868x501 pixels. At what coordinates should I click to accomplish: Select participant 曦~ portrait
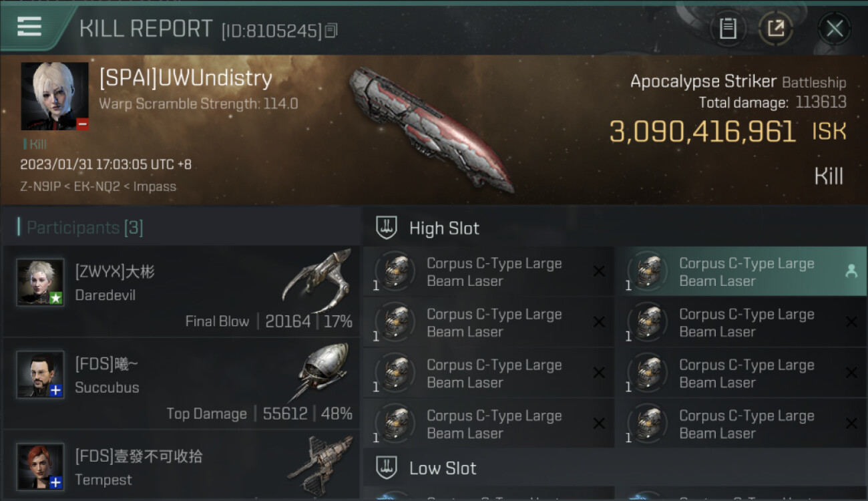[x=40, y=375]
